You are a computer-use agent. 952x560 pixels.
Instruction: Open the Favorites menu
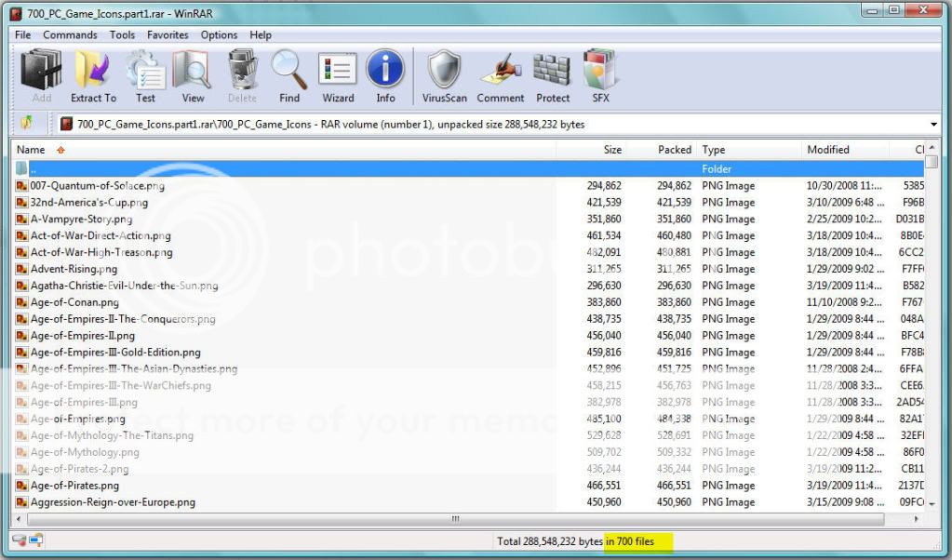[x=168, y=35]
